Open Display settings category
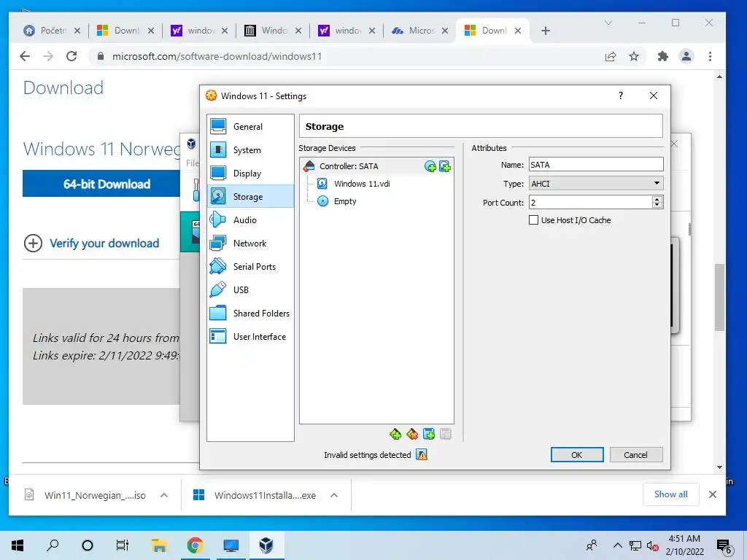Screen dimensions: 747x560 pyautogui.click(x=250, y=174)
